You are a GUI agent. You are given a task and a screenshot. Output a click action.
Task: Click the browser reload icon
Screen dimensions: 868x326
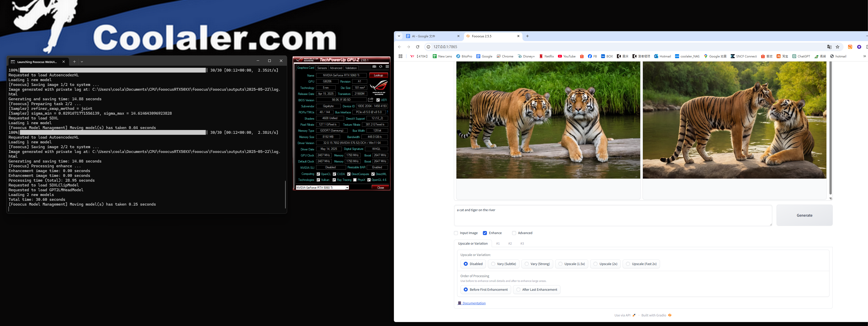417,47
